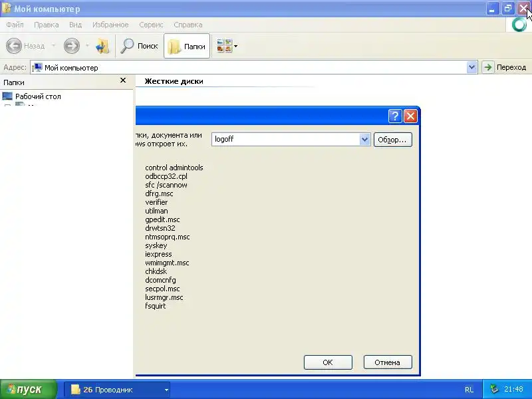Open the Справка menu
This screenshot has height=399, width=532.
188,25
